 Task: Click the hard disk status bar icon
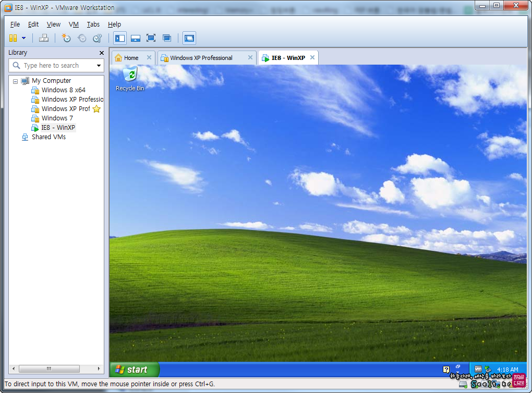(x=463, y=384)
